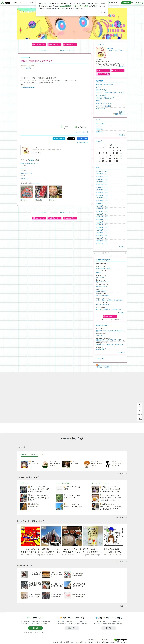The width and height of the screenshot is (144, 644).
Task: Open the チョコゲット image thumbnail
Action: point(41,192)
